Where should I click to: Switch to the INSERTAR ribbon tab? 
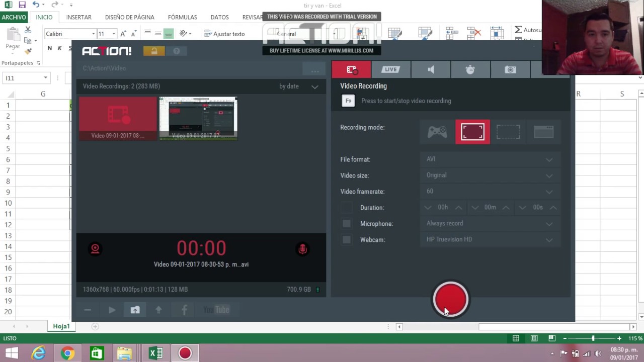[79, 17]
